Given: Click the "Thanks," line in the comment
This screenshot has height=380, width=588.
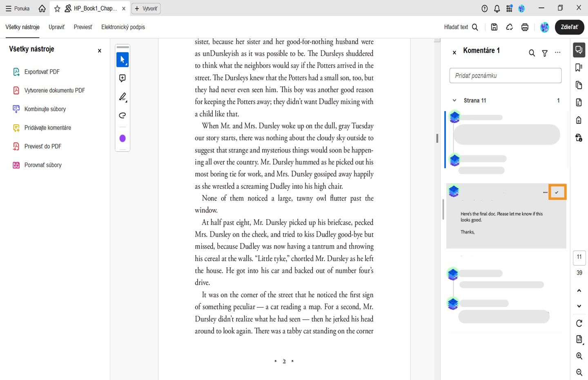Looking at the screenshot, I should point(468,232).
